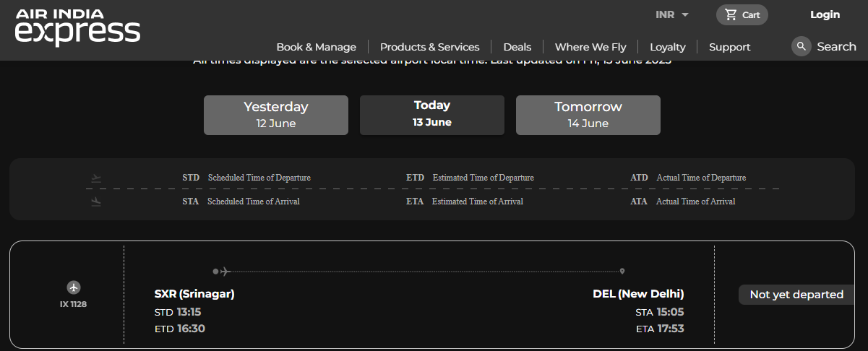Select the Tomorrow 14 June tab
868x351 pixels.
588,115
